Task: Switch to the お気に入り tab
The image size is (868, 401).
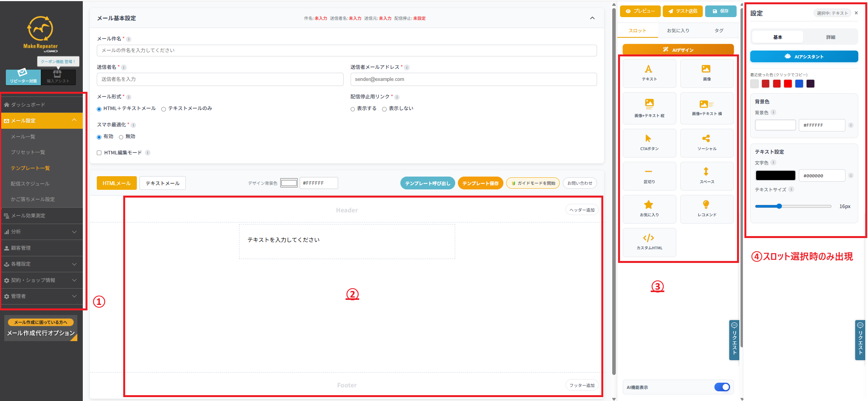Action: tap(678, 31)
